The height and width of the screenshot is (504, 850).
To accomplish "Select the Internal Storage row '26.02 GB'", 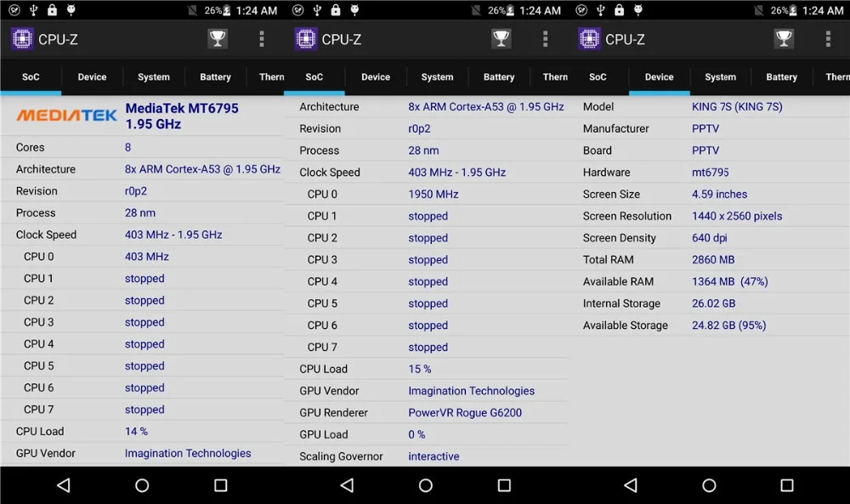I will (709, 303).
